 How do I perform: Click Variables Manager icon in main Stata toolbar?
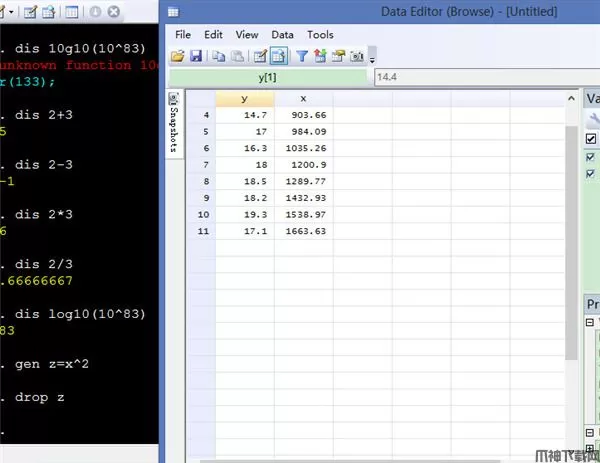click(72, 12)
